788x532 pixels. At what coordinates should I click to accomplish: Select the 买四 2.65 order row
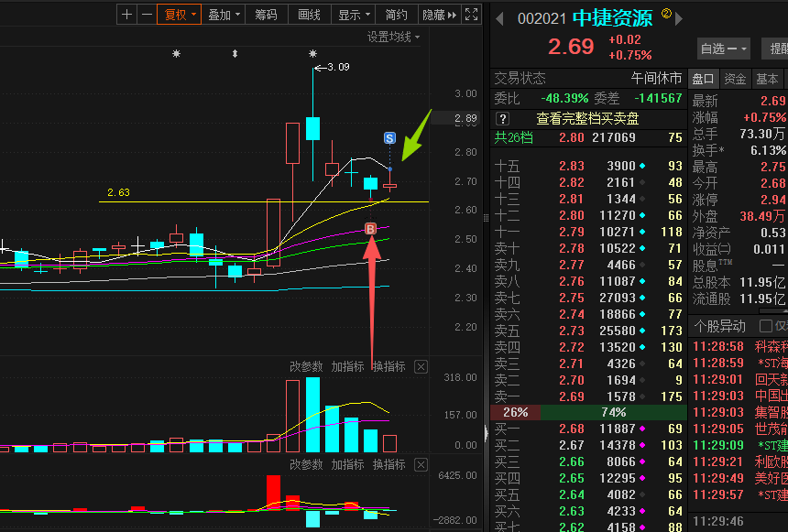click(588, 478)
